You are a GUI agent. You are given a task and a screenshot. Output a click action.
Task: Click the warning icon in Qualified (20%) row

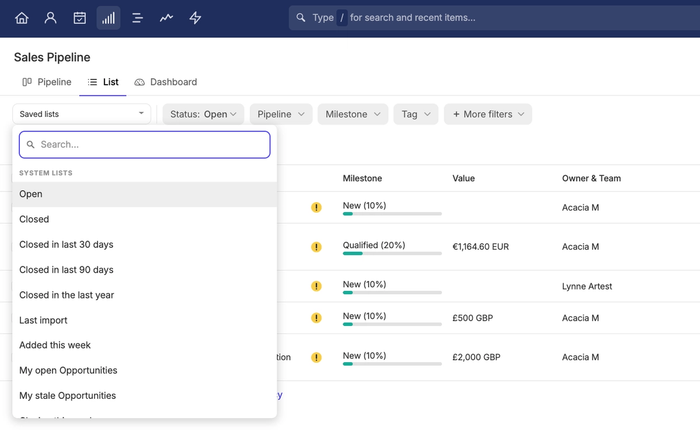[x=316, y=246]
